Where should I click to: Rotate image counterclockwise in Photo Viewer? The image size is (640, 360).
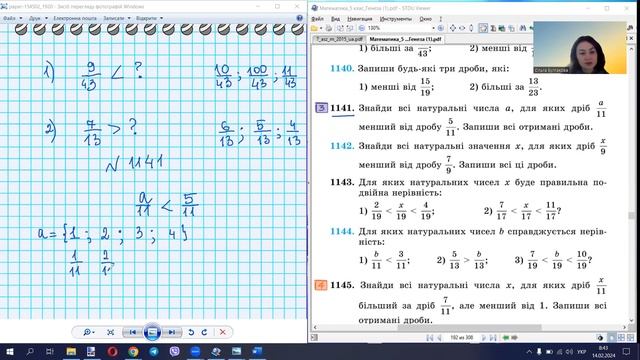(x=191, y=332)
